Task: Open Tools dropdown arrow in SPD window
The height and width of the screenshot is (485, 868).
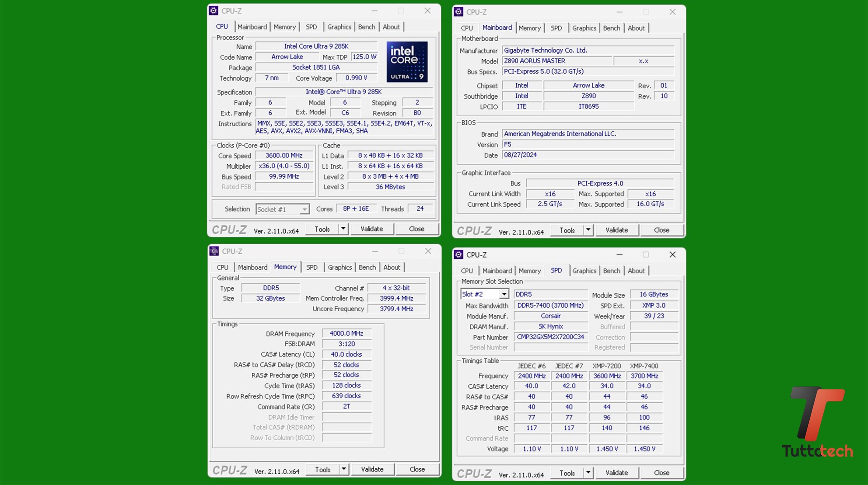Action: (x=588, y=473)
